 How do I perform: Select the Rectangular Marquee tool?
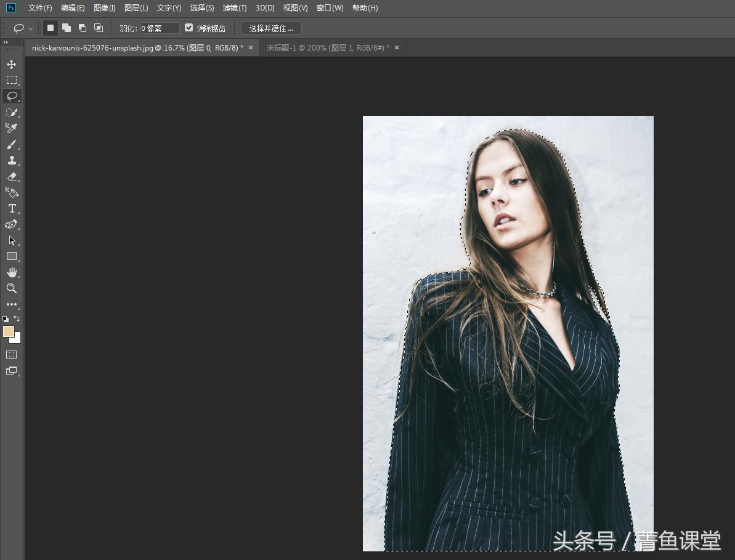click(x=12, y=80)
